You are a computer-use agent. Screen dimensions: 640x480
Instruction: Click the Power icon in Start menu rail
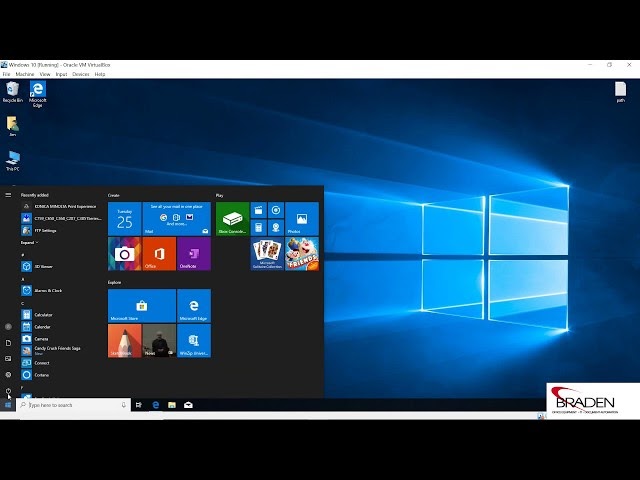click(8, 391)
